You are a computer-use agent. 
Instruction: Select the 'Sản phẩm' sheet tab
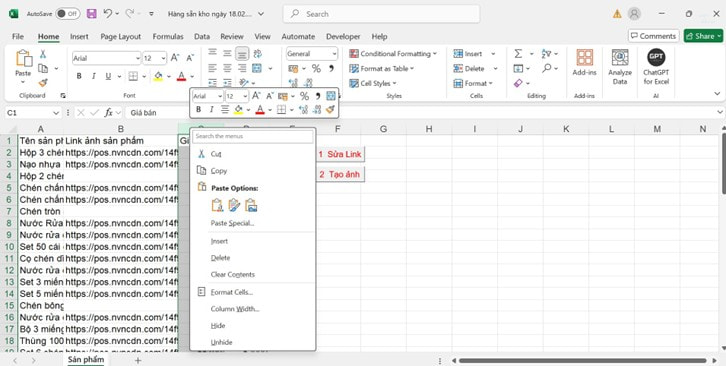[x=86, y=360]
